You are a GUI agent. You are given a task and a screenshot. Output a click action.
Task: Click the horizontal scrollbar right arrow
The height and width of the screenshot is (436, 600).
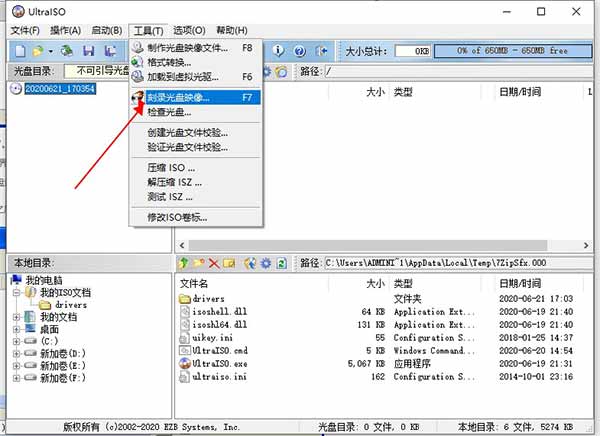tap(586, 245)
